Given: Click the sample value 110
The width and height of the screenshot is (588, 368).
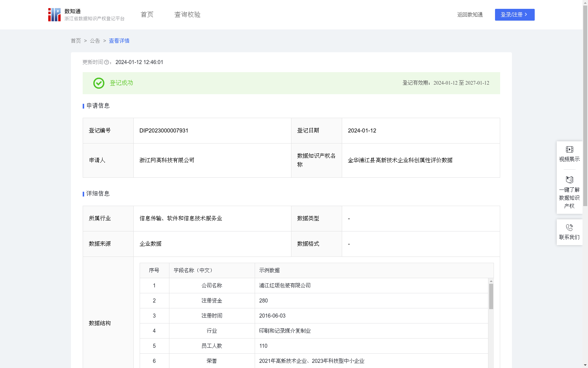Looking at the screenshot, I should (x=263, y=346).
